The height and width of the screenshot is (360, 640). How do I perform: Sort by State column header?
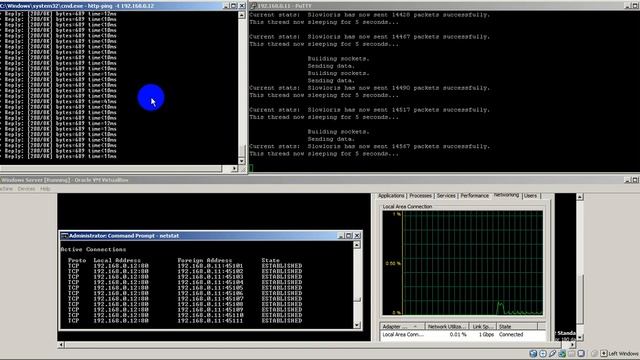[516, 327]
